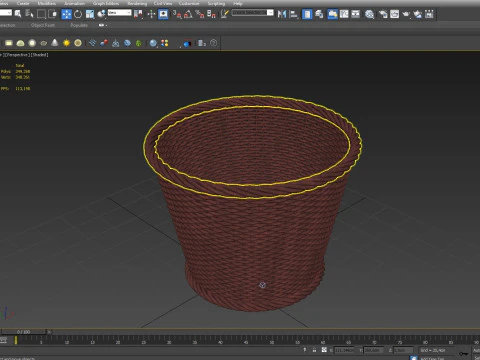
Task: Open the Animation menu
Action: pos(74,3)
